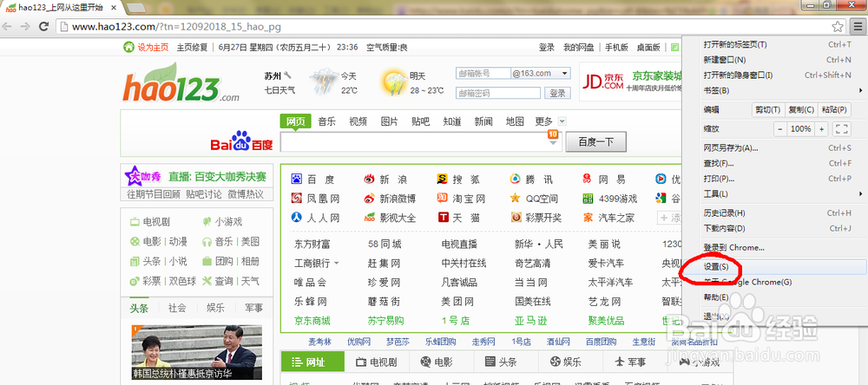
Task: Switch to the 音乐 search tab
Action: 326,121
